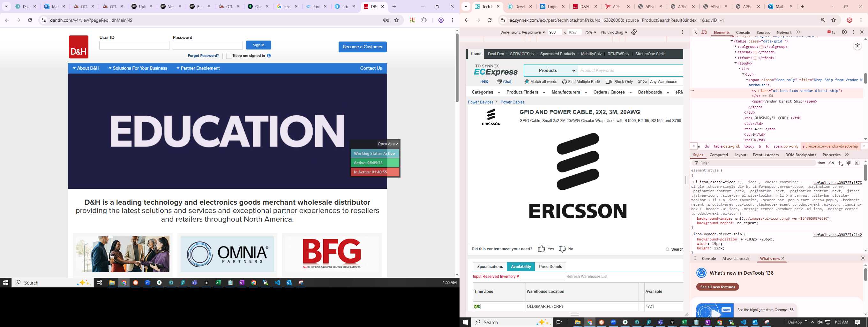Open the Extensions puzzle icon in left browser

(424, 20)
